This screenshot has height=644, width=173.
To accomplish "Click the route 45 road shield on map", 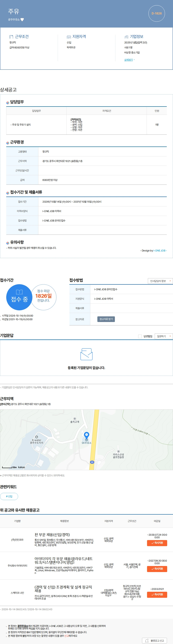I will (x=92, y=462).
